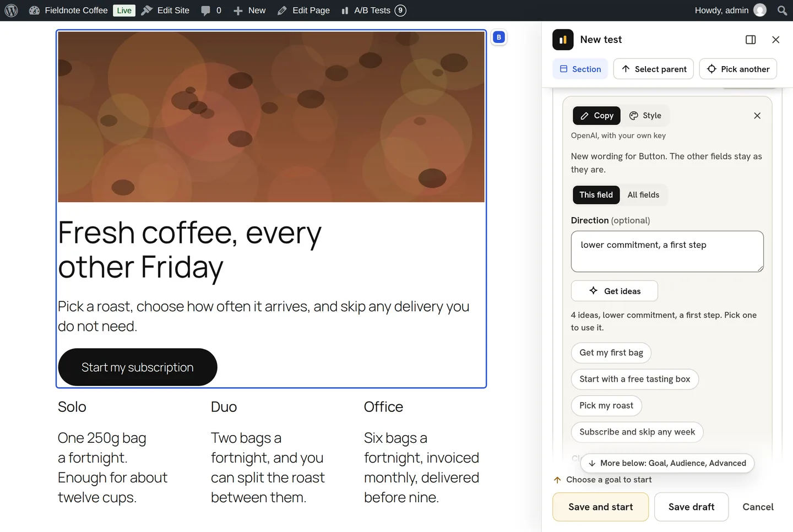793x532 pixels.
Task: Click the Solo plan heading
Action: pos(72,407)
